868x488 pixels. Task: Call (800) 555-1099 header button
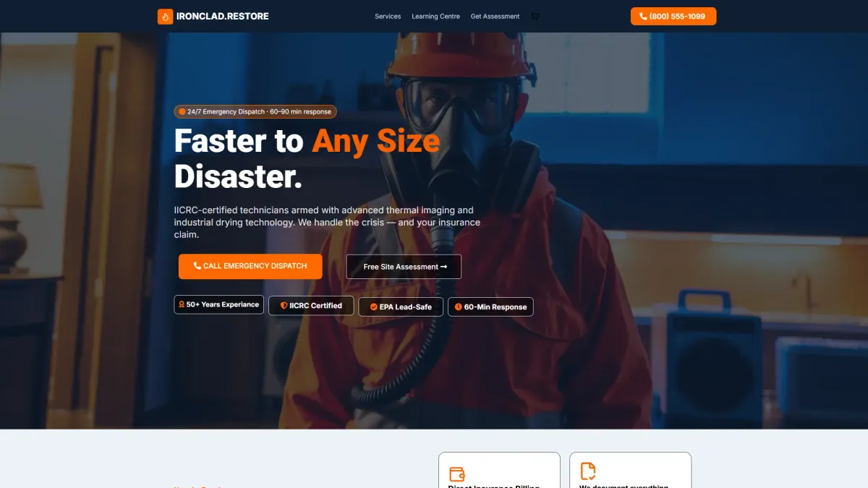673,17
